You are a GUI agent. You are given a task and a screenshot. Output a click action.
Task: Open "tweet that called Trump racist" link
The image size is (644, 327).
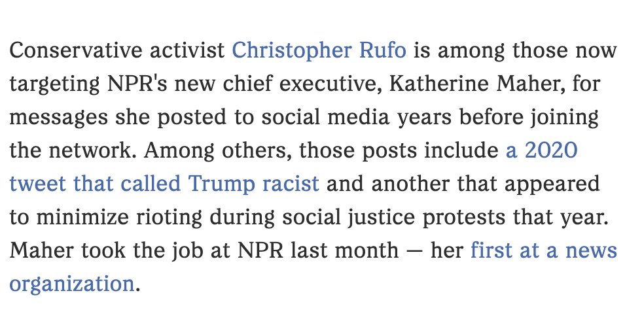[164, 184]
